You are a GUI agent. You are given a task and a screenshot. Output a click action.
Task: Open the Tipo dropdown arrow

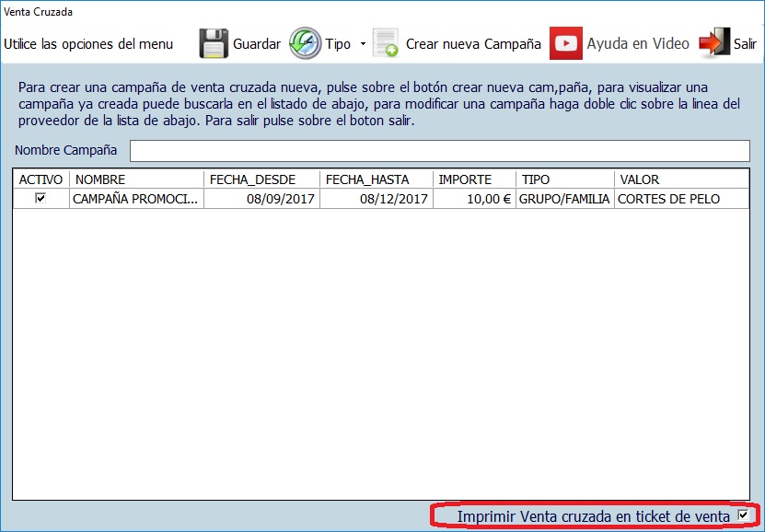point(363,44)
